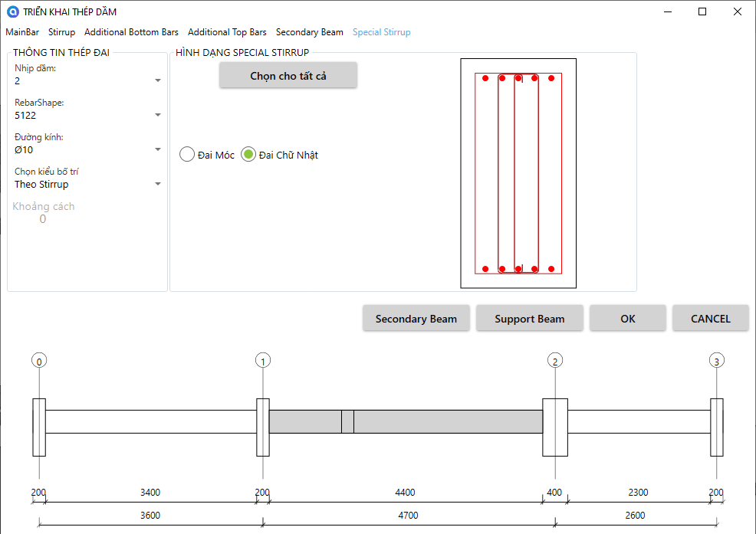Open the Chọn kiểu bố trí dropdown

(158, 184)
